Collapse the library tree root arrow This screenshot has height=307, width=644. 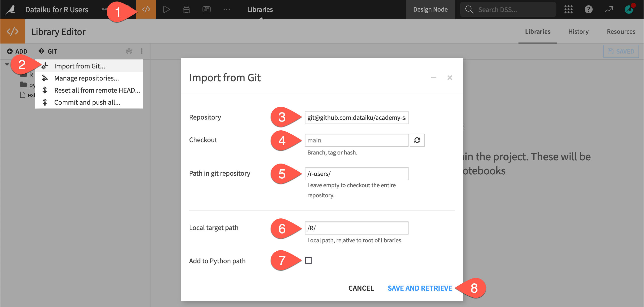point(7,64)
